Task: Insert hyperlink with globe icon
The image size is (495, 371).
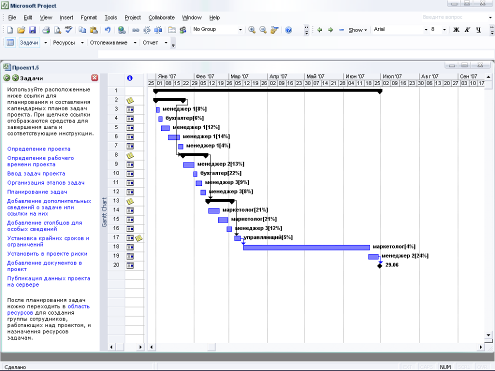Action: [x=122, y=30]
